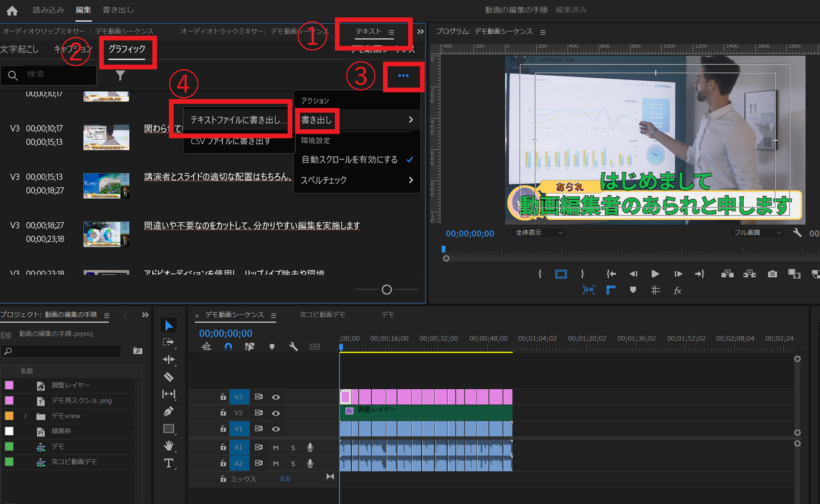This screenshot has height=504, width=820.
Task: Open program monitor panel menu
Action: (x=543, y=32)
